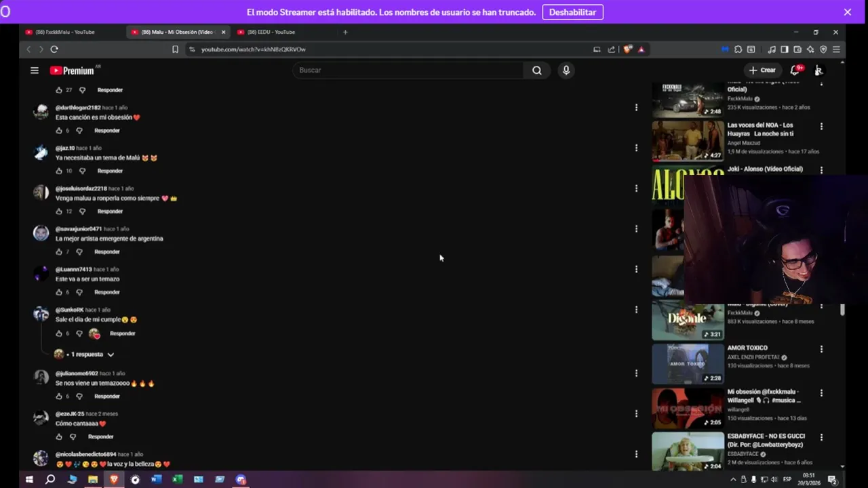Open Word from the taskbar
The height and width of the screenshot is (488, 868).
156,479
